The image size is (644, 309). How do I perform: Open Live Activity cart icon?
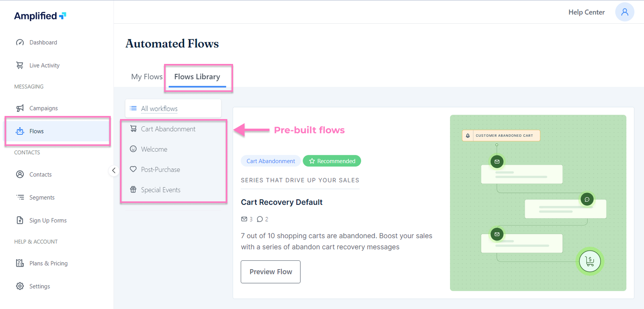pyautogui.click(x=20, y=65)
